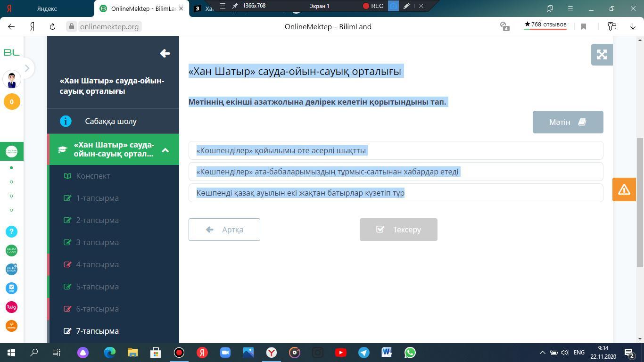Open Сабаққа шолу in the sidebar
The width and height of the screenshot is (644, 362).
tap(111, 121)
